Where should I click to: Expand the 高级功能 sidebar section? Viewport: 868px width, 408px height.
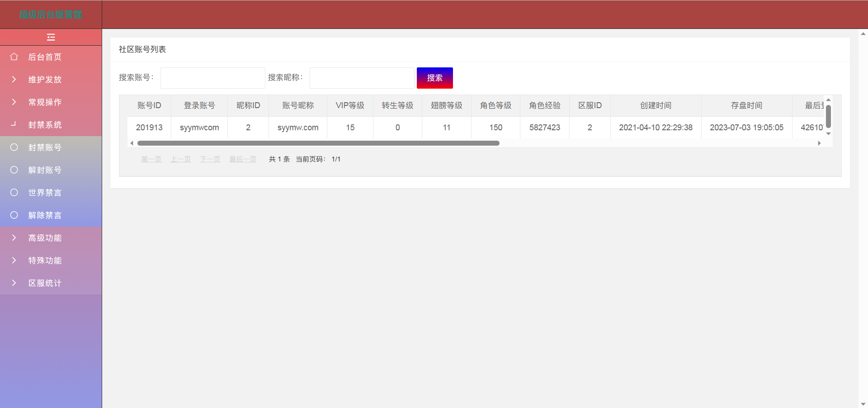45,238
